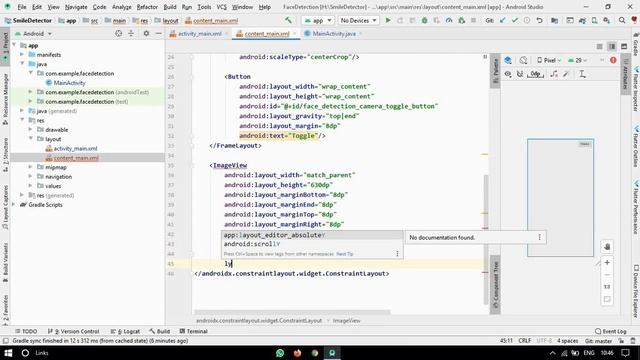Select android:scrollY completion suggestion
Viewport: 640px width, 360px height.
[x=312, y=244]
